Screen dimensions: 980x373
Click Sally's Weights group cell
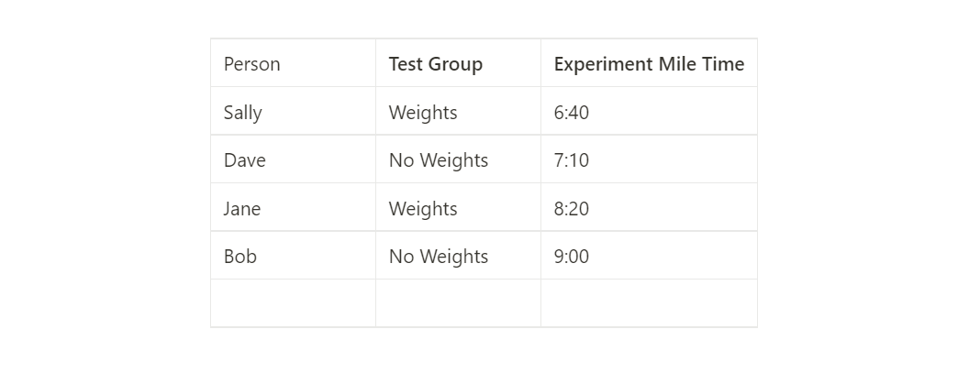pos(423,113)
